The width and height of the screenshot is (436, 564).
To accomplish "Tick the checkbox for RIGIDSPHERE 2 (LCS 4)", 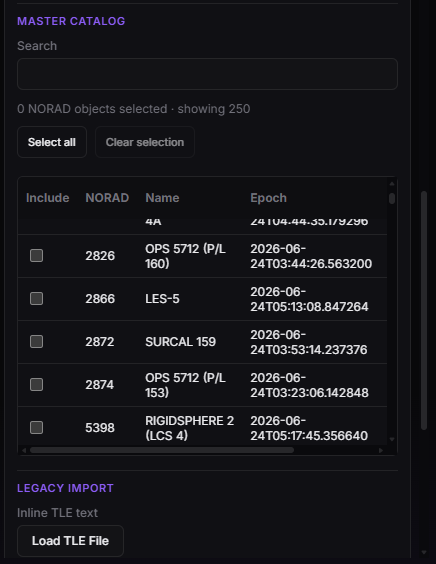I will (36, 428).
